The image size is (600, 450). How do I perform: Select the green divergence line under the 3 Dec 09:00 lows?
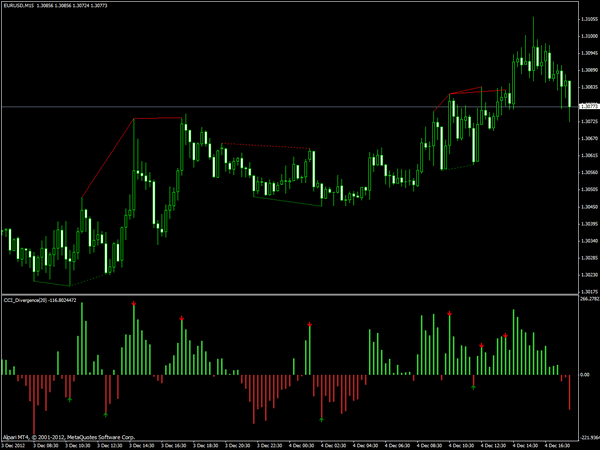coord(52,284)
